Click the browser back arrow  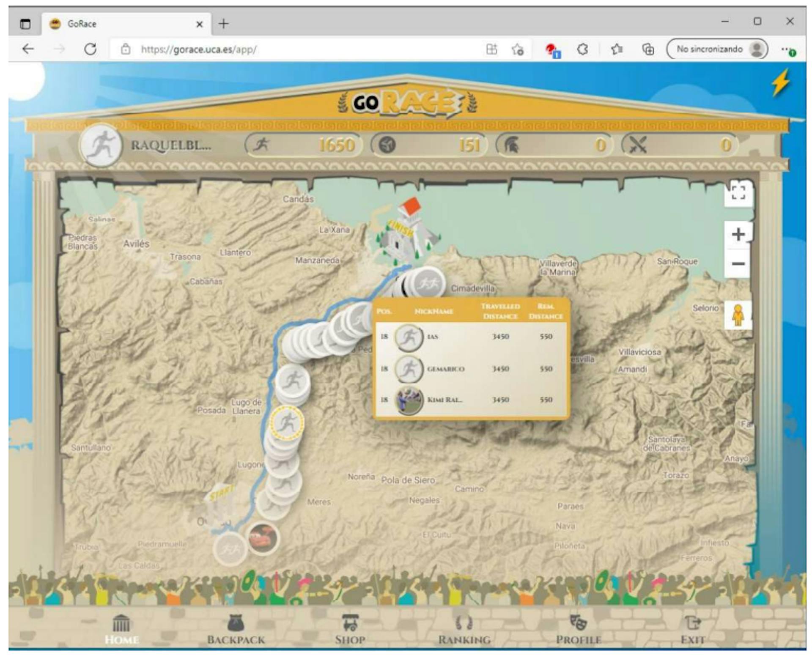pyautogui.click(x=28, y=49)
